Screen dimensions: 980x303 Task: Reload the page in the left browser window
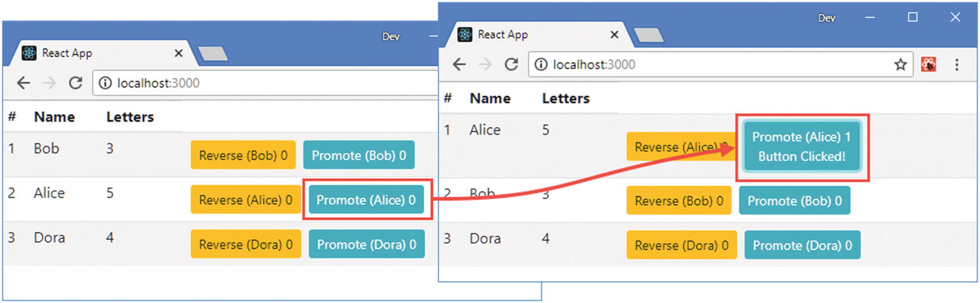point(75,83)
